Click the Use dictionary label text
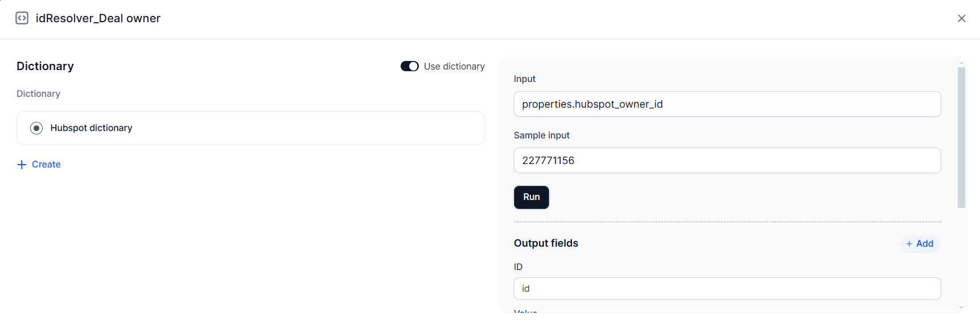The image size is (980, 331). pyautogui.click(x=454, y=66)
